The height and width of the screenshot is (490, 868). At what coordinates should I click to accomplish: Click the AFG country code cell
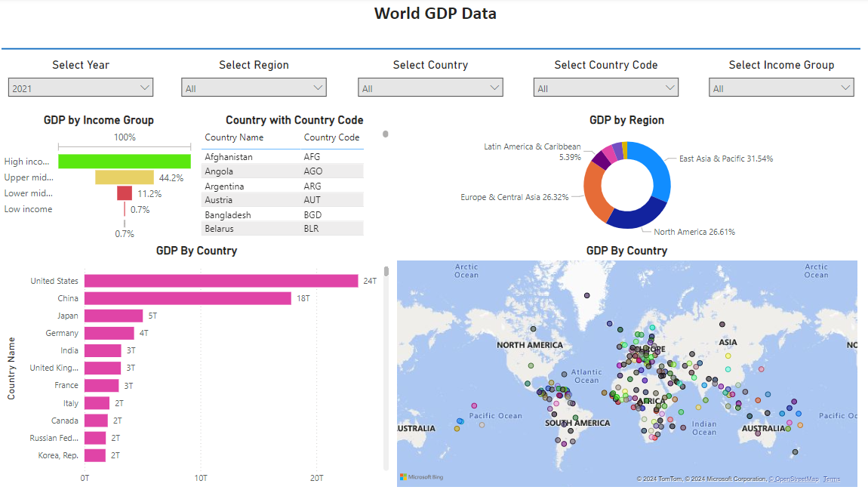312,157
